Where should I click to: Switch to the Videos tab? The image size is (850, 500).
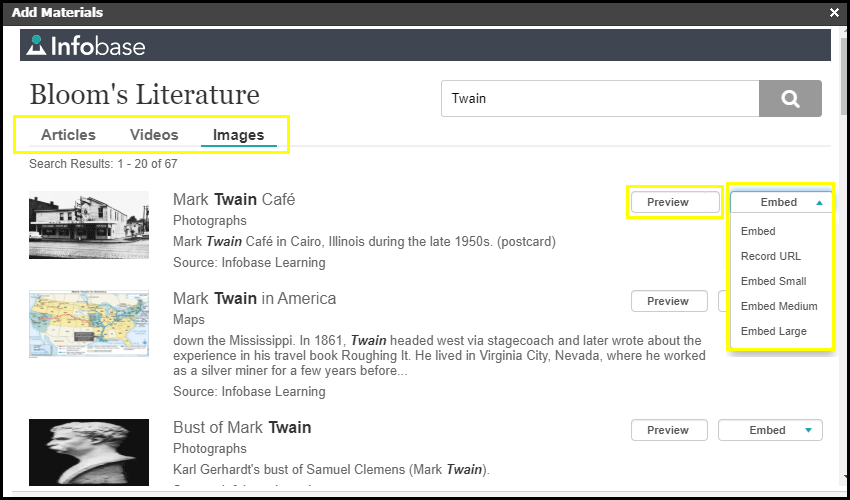(154, 134)
